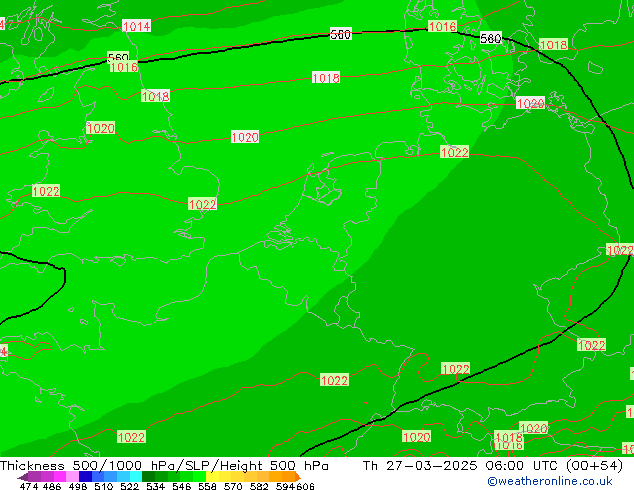The image size is (634, 490).
Task: Click the 1022 label over western France
Action: pos(131,437)
